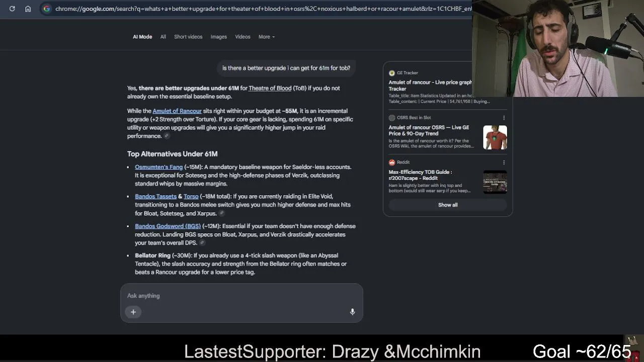This screenshot has height=362, width=644.
Task: Open options menu for the Reddit result
Action: 504,162
